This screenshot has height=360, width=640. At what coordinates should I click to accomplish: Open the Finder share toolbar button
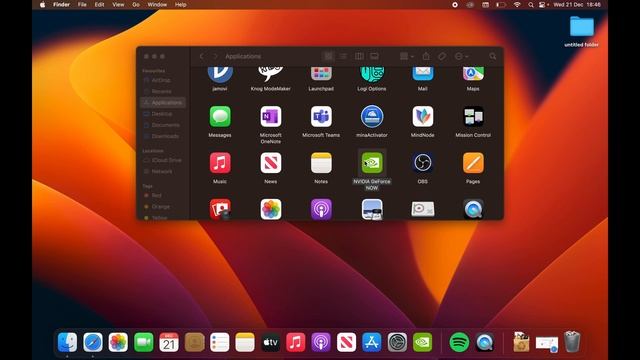click(426, 56)
